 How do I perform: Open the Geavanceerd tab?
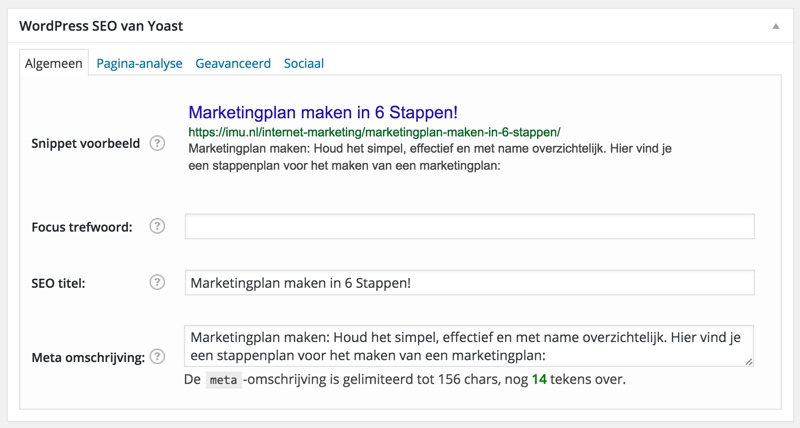233,63
